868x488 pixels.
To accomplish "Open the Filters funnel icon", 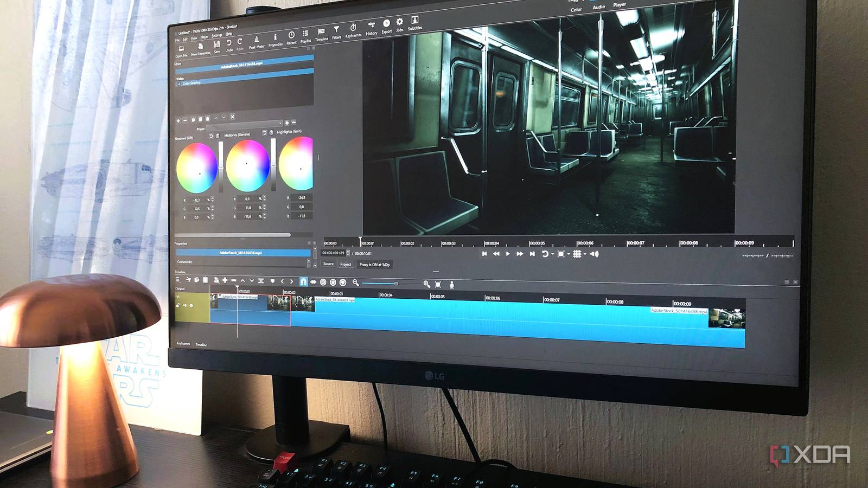I will click(x=336, y=30).
